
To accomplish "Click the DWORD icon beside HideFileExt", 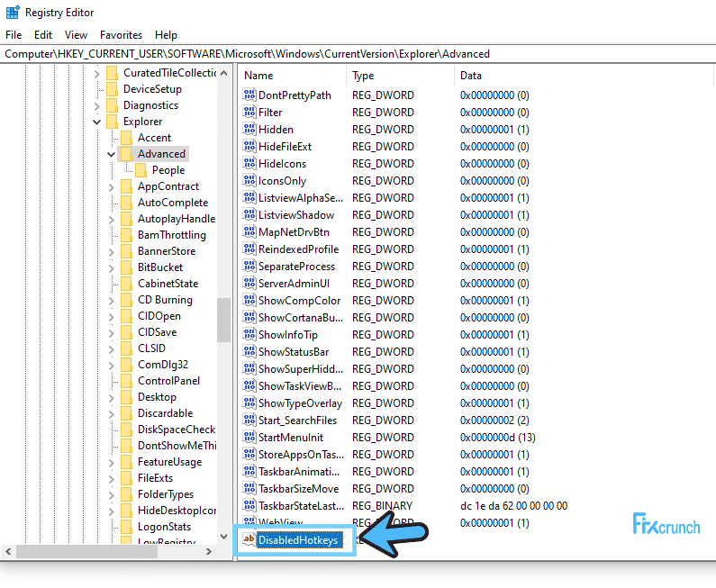I will [249, 146].
